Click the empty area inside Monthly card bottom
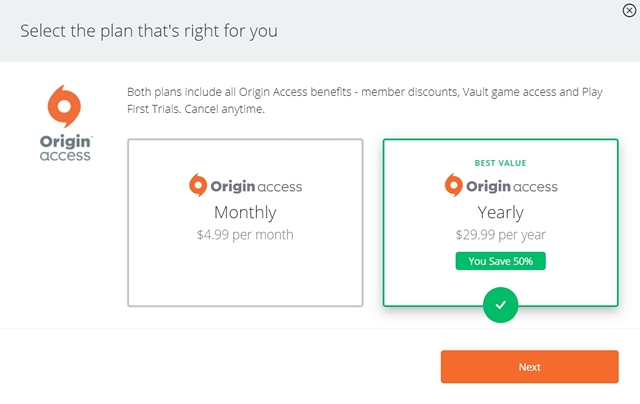The image size is (640, 404). tap(245, 275)
